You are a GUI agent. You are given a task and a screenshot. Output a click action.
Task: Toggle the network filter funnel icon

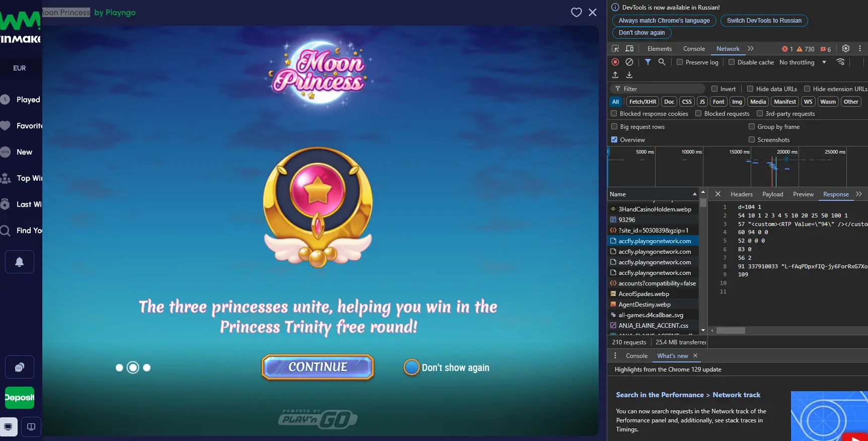point(648,62)
